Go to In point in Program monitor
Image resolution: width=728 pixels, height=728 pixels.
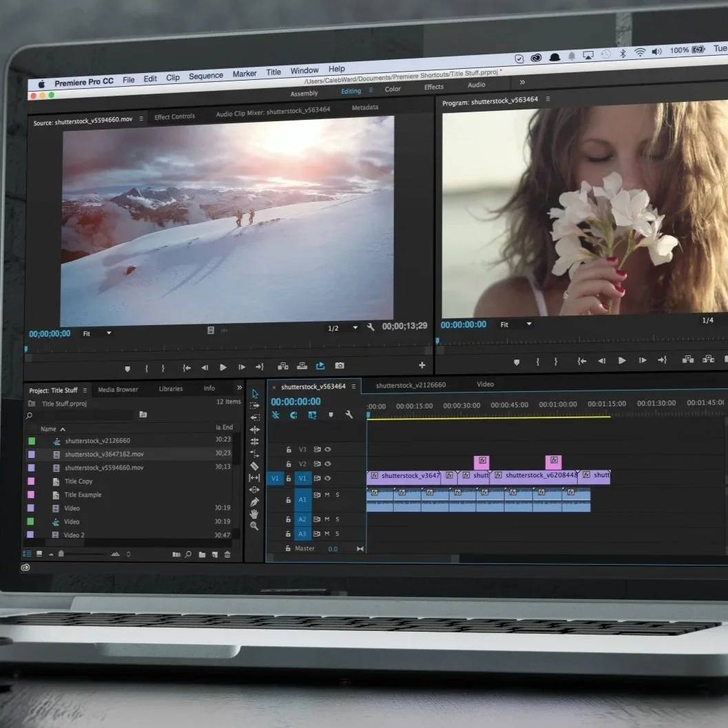coord(582,361)
